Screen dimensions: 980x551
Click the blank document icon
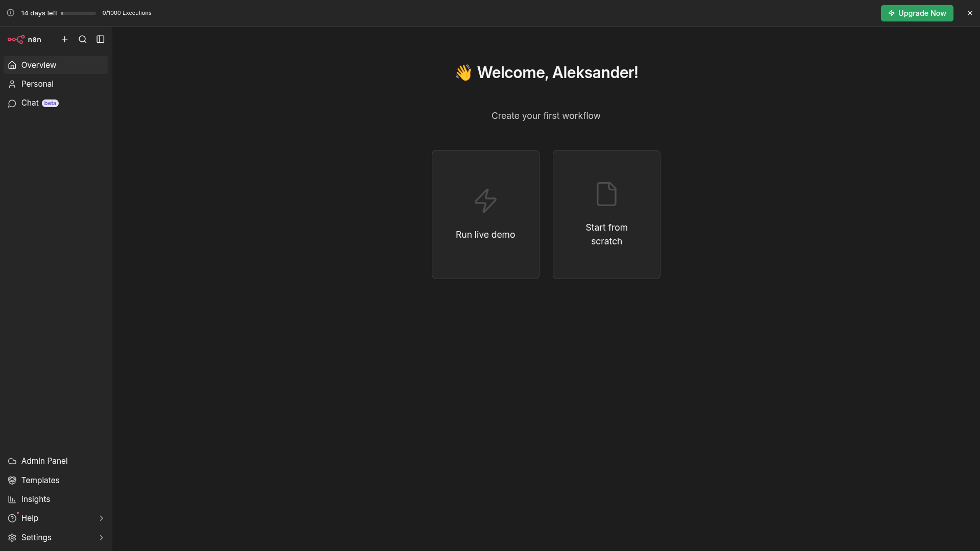[x=606, y=194]
